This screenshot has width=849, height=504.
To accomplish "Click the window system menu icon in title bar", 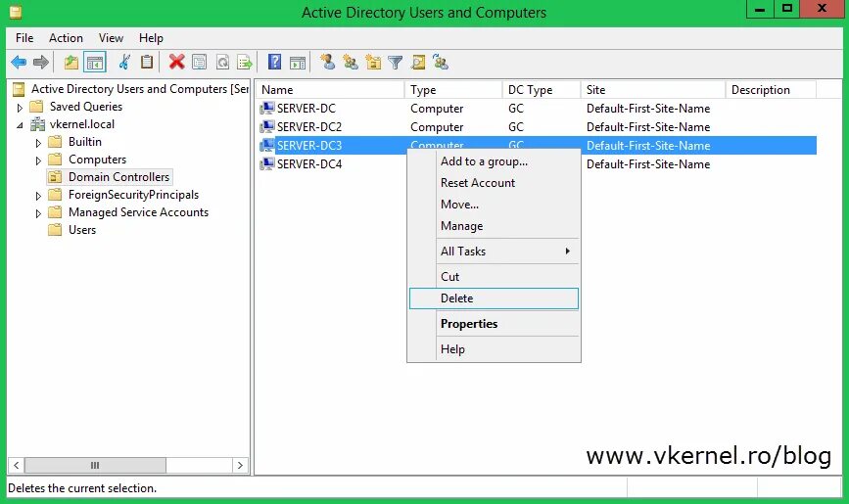I will tap(16, 12).
